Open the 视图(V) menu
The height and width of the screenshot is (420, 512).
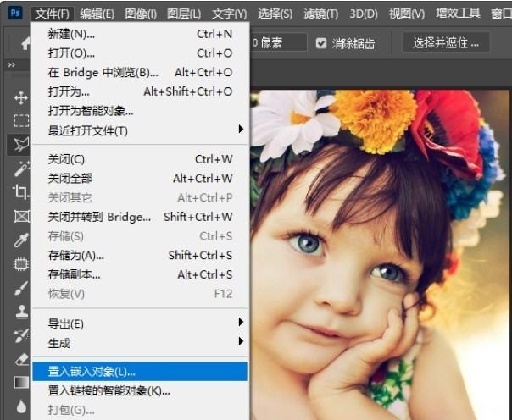407,14
